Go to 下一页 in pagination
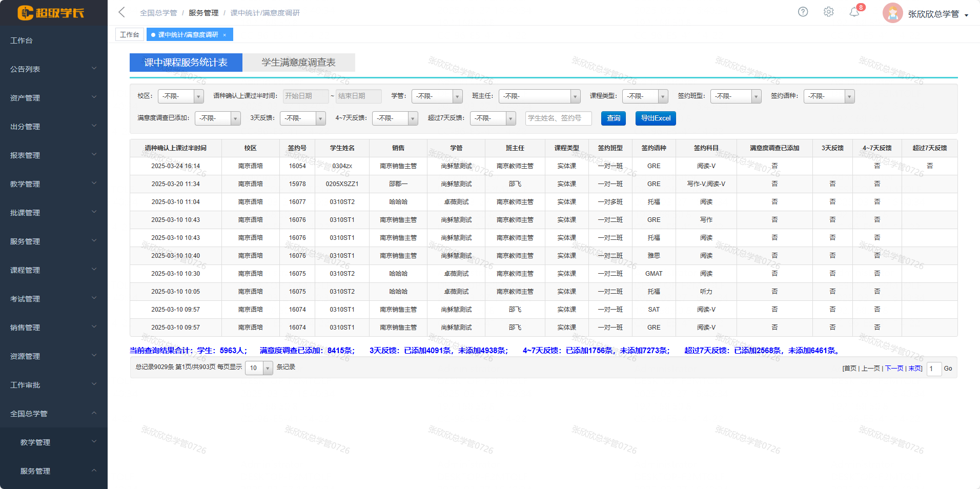Screen dimensions: 980x489 [894, 369]
